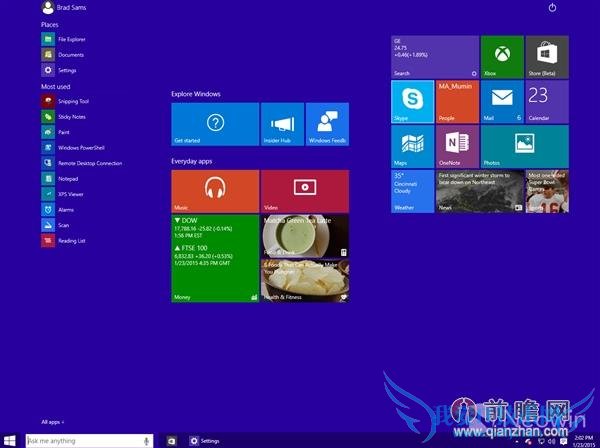Launch Skype tile

(x=412, y=102)
